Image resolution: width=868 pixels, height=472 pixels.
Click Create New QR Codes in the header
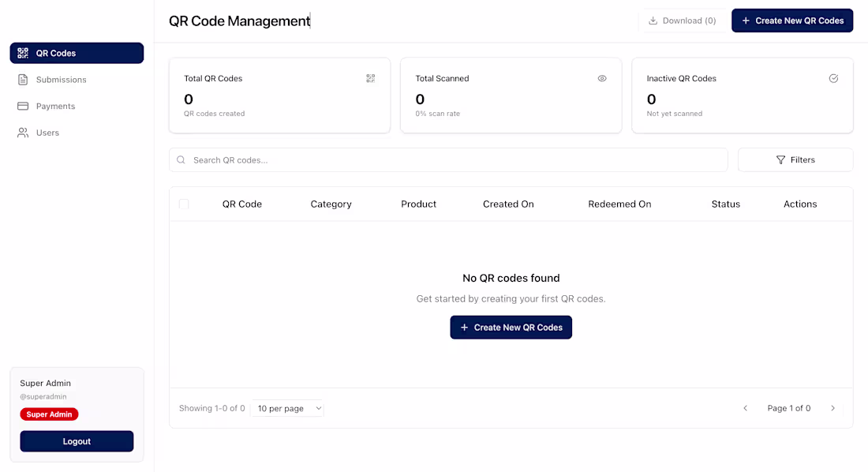[x=792, y=20]
